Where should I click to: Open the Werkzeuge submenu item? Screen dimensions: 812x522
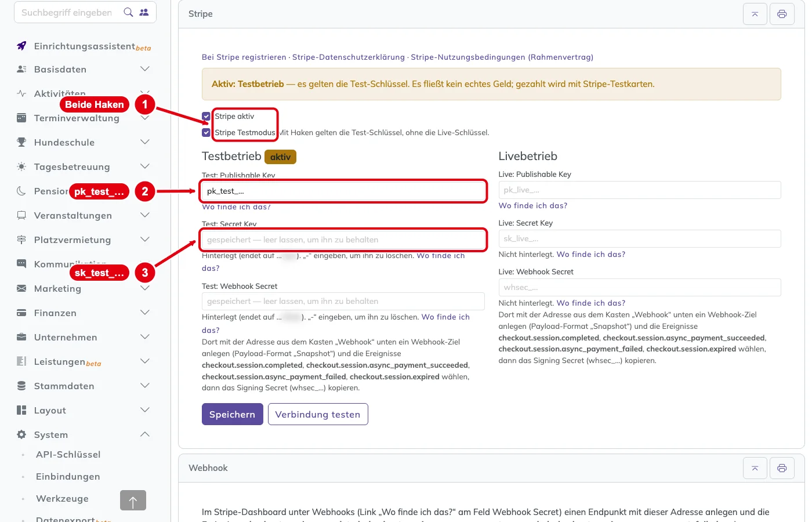click(x=62, y=499)
